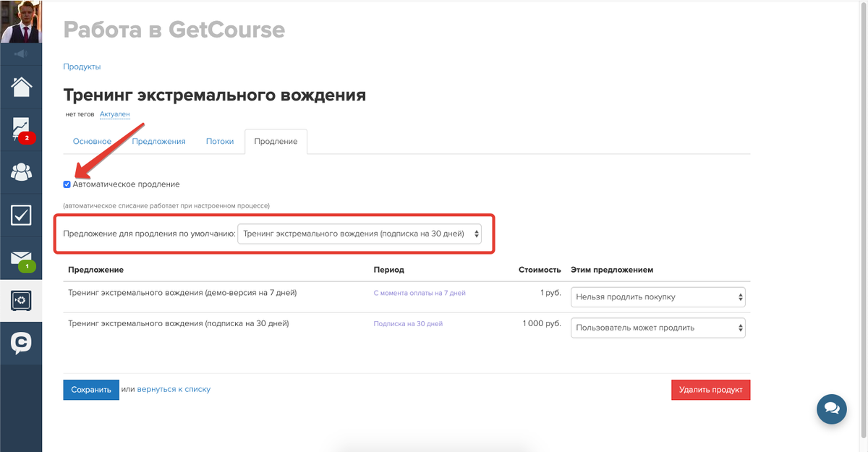Image resolution: width=868 pixels, height=452 pixels.
Task: Click the Удалить продукт button
Action: pyautogui.click(x=711, y=390)
